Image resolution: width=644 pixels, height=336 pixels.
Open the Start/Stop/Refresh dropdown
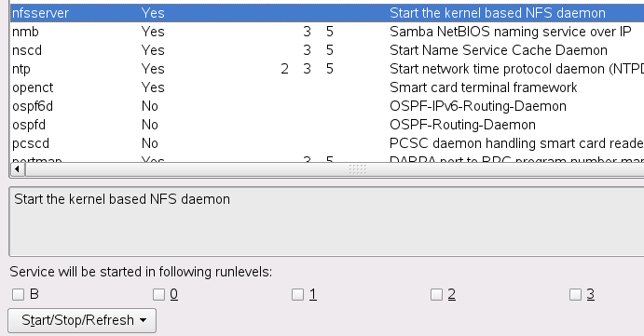pos(82,320)
